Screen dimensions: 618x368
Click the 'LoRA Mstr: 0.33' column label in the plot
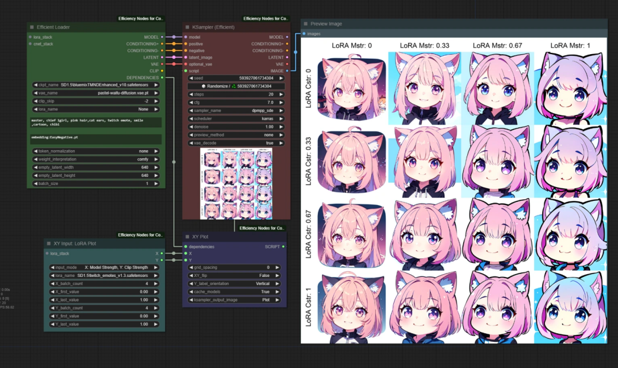click(424, 46)
